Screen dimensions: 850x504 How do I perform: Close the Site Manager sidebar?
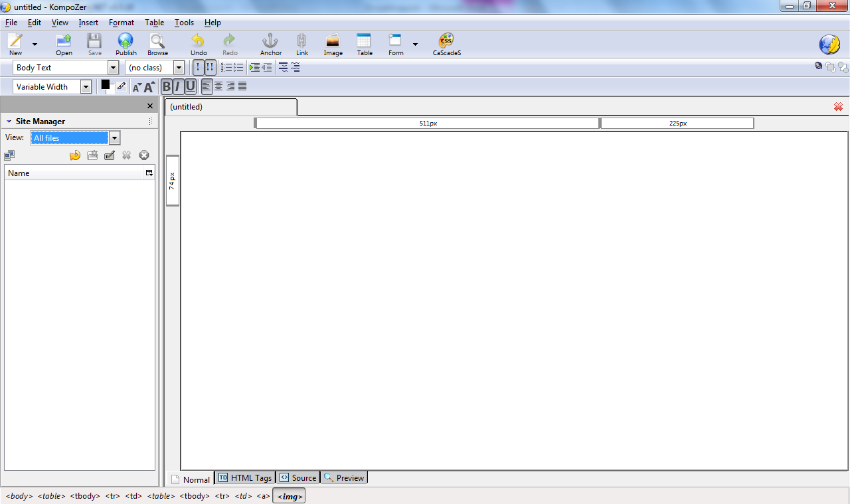pos(150,106)
